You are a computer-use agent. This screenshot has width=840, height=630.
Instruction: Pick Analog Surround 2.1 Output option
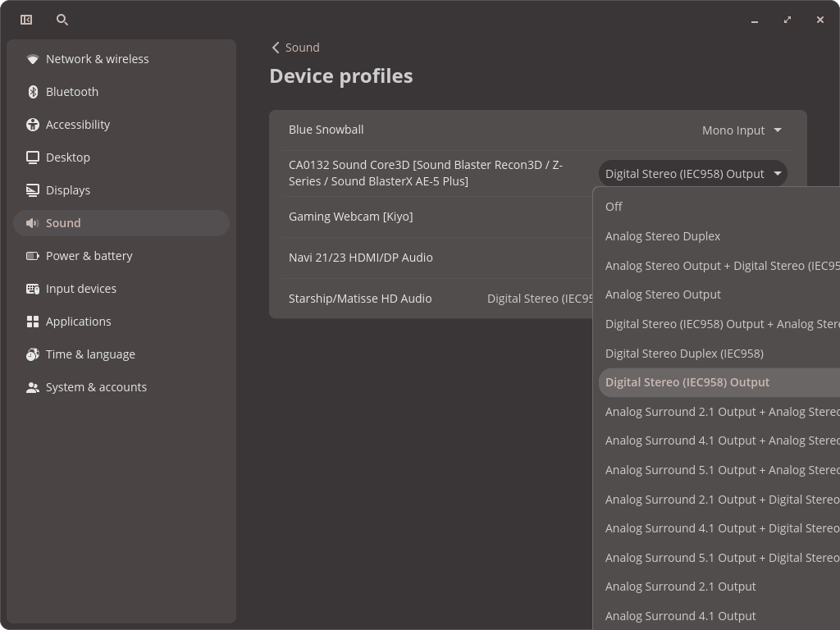pos(680,587)
